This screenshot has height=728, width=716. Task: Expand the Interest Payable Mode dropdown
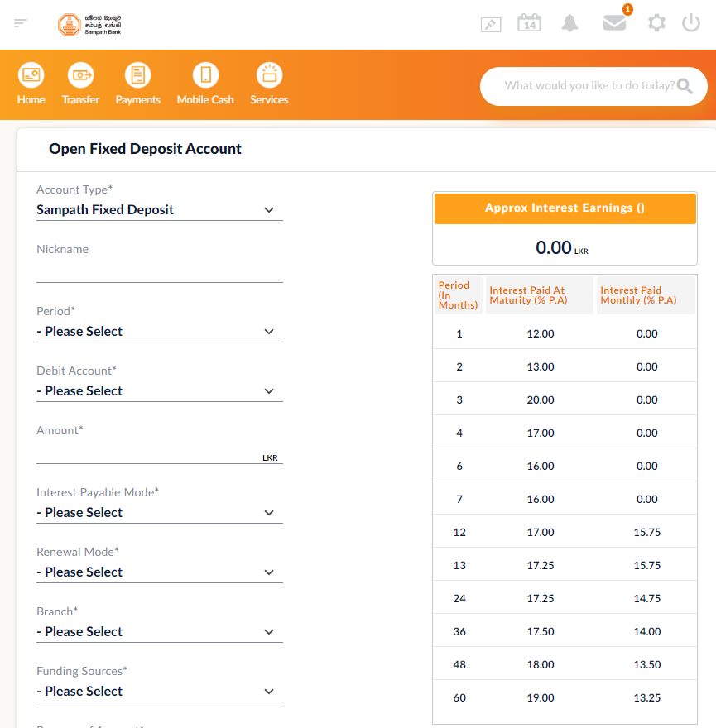pos(160,513)
